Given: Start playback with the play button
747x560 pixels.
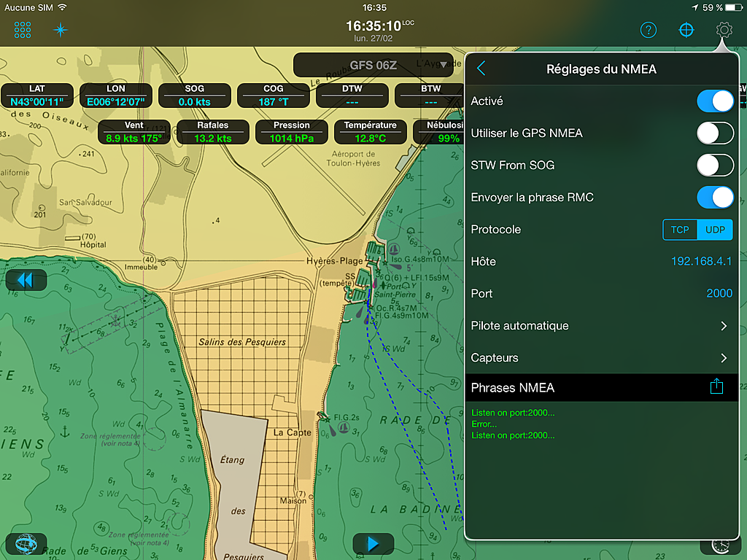Looking at the screenshot, I should coord(373,543).
